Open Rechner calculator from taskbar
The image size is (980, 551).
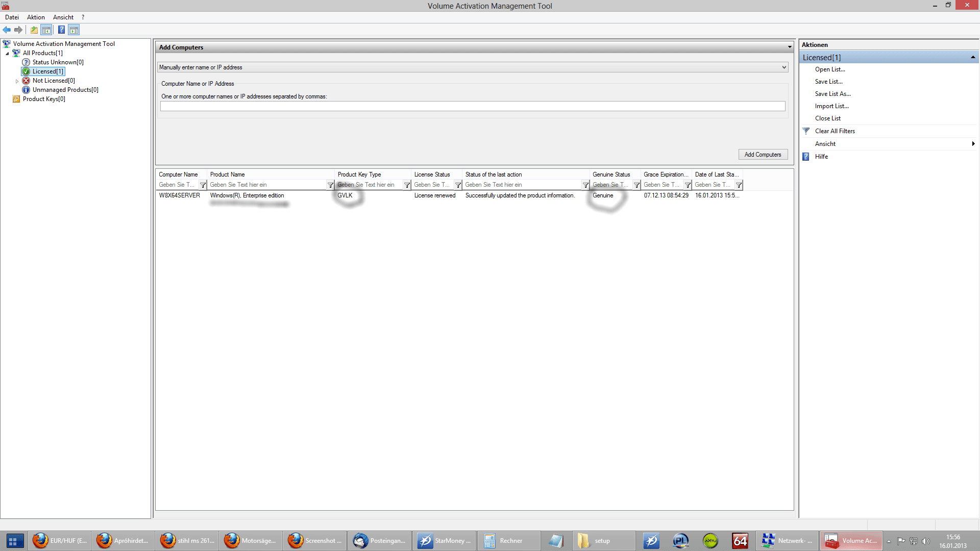[508, 541]
